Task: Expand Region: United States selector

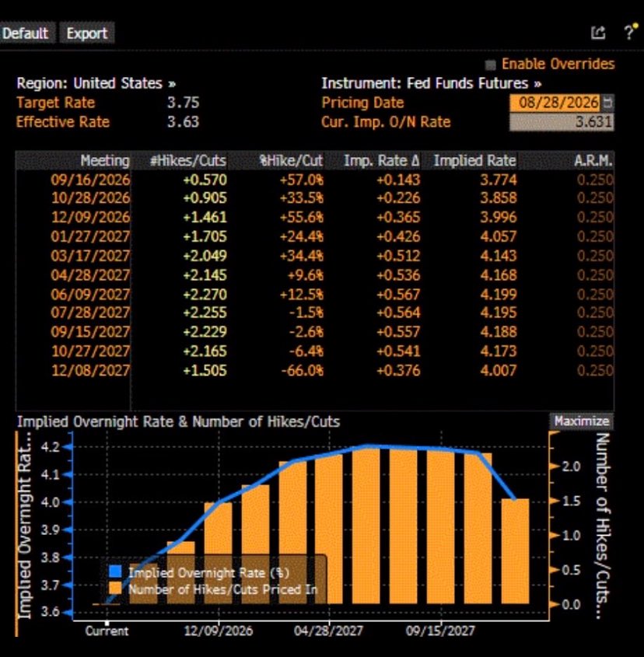Action: [x=96, y=83]
